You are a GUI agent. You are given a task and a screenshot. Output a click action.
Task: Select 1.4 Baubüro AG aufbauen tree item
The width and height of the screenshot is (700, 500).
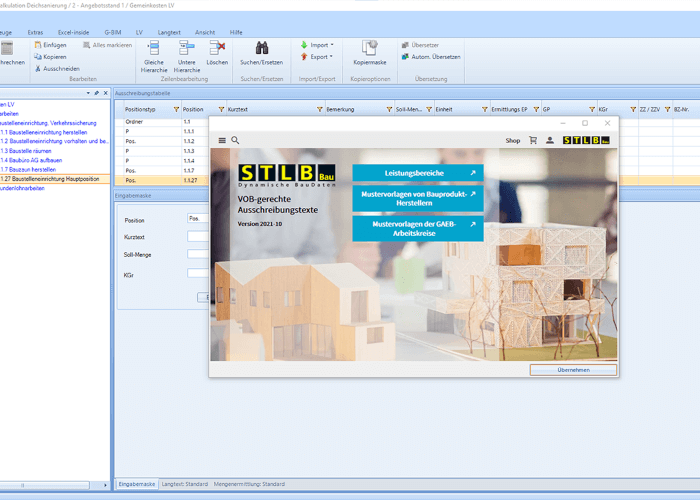(31, 160)
